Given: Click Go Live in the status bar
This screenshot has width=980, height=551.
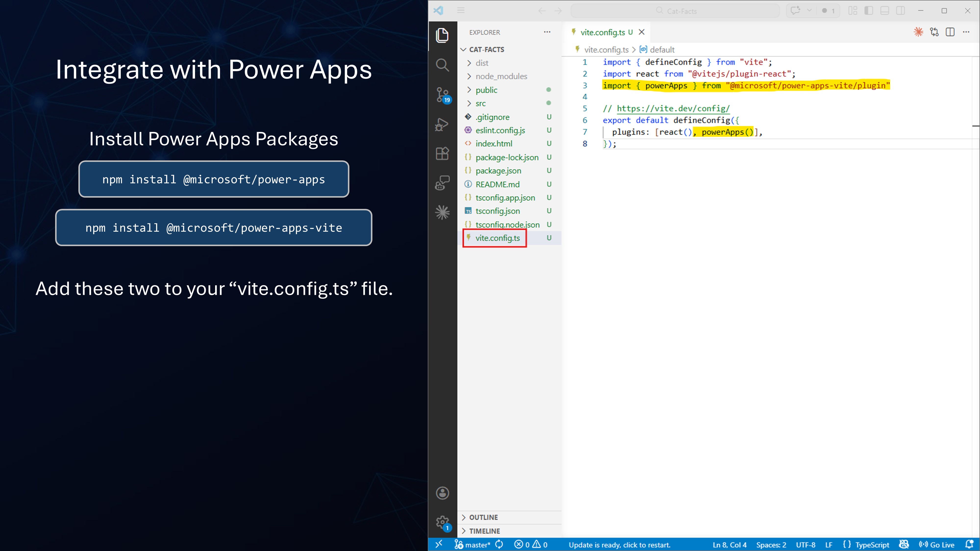Looking at the screenshot, I should click(937, 545).
